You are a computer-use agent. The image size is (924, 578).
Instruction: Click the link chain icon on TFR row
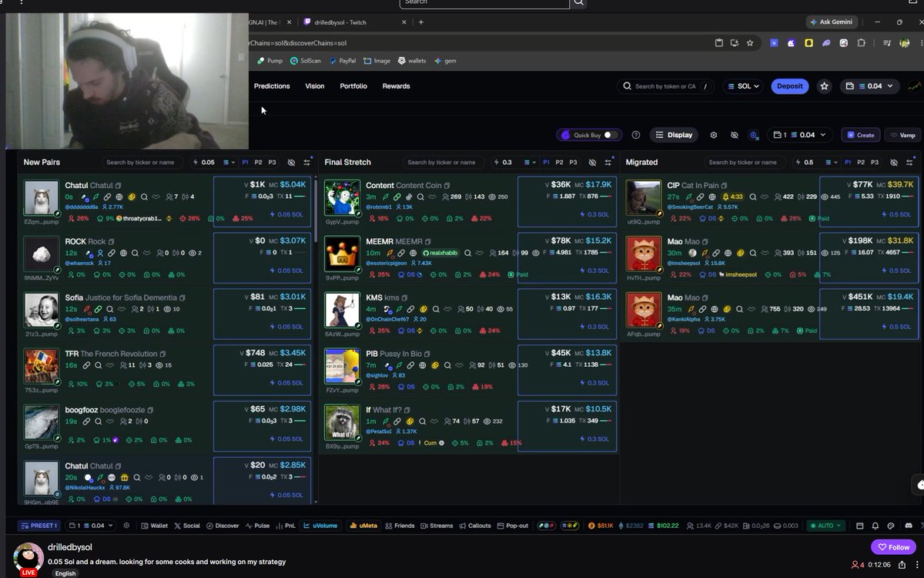pyautogui.click(x=85, y=365)
